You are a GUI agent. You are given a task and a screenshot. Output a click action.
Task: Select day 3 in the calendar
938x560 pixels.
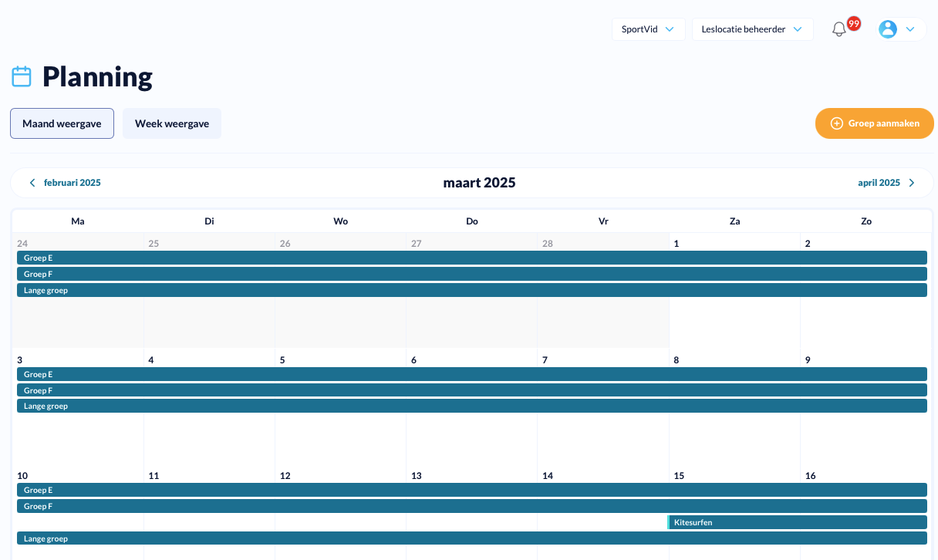(20, 360)
